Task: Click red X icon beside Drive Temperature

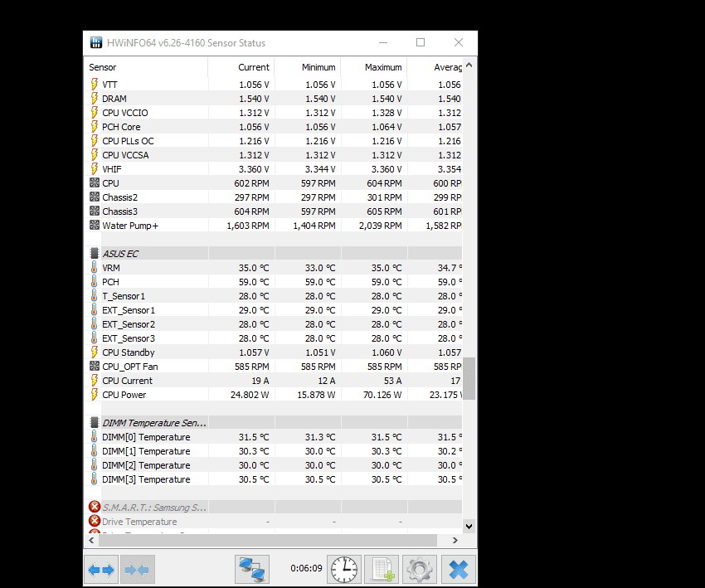Action: [95, 521]
